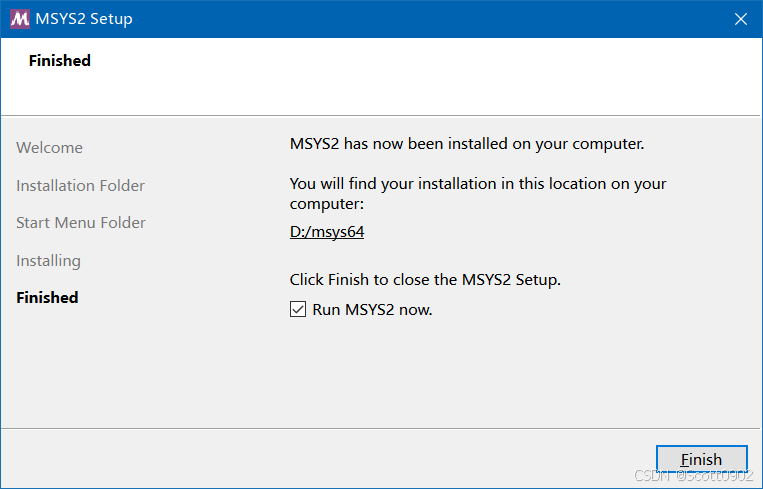
Task: Select the Installing step in sidebar
Action: [x=48, y=261]
